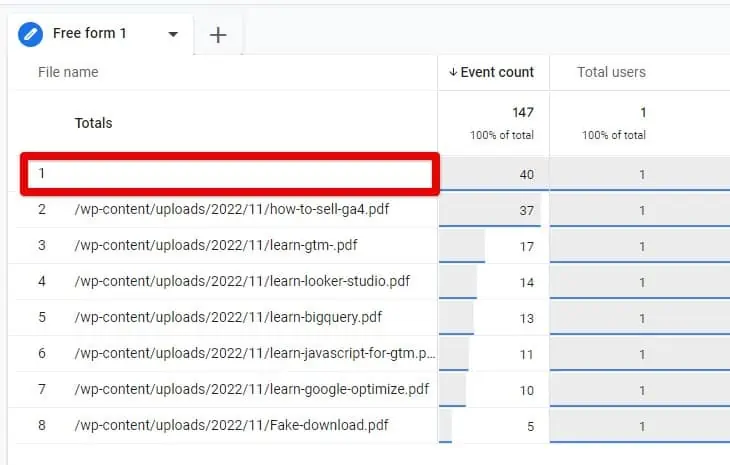The image size is (730, 465).
Task: Click event count cell showing 10
Action: [x=494, y=390]
